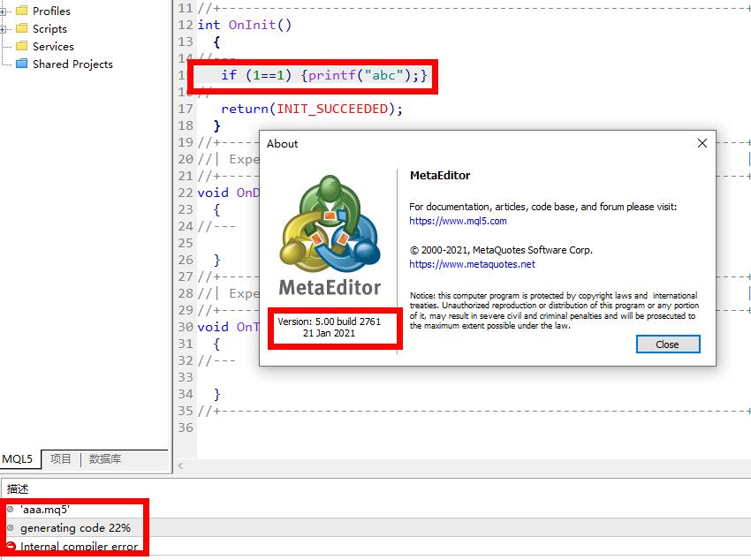Viewport: 751px width, 560px height.
Task: Switch to the 项目 tab
Action: (60, 459)
